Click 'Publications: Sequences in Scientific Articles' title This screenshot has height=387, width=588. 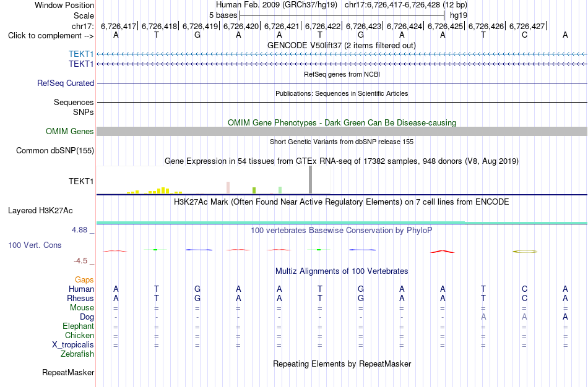(342, 93)
